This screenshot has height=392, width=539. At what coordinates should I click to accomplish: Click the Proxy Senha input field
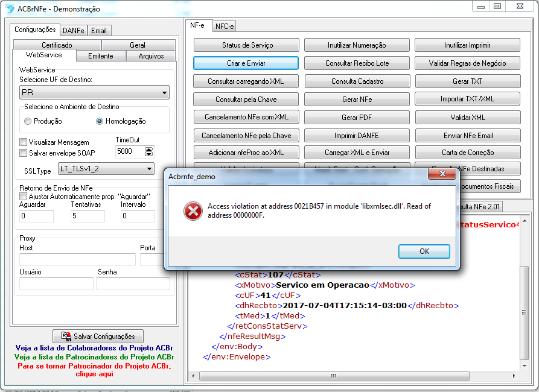133,284
